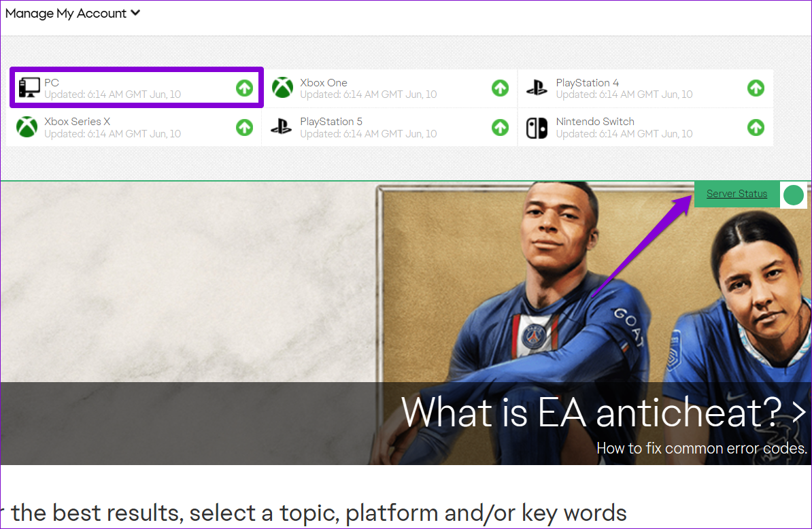Select the PlayStation 5 platform text label
The width and height of the screenshot is (812, 529).
click(331, 122)
